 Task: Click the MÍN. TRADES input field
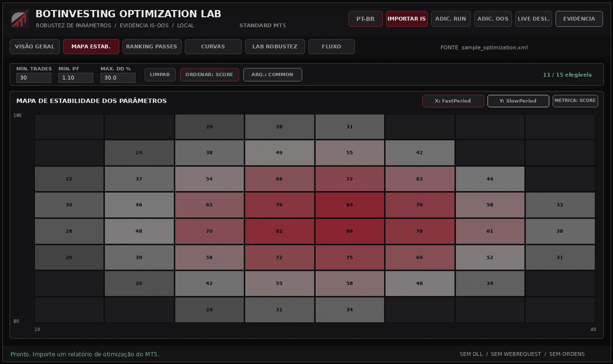[x=34, y=78]
